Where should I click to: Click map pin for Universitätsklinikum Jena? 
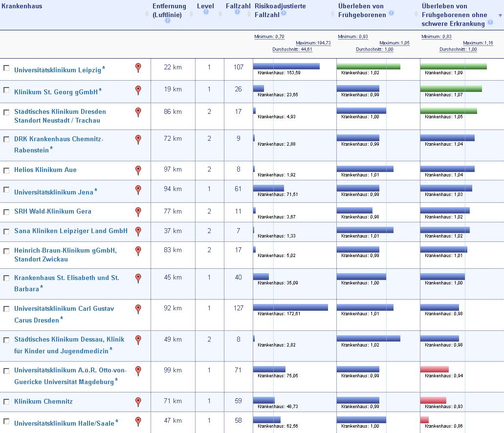pos(138,190)
